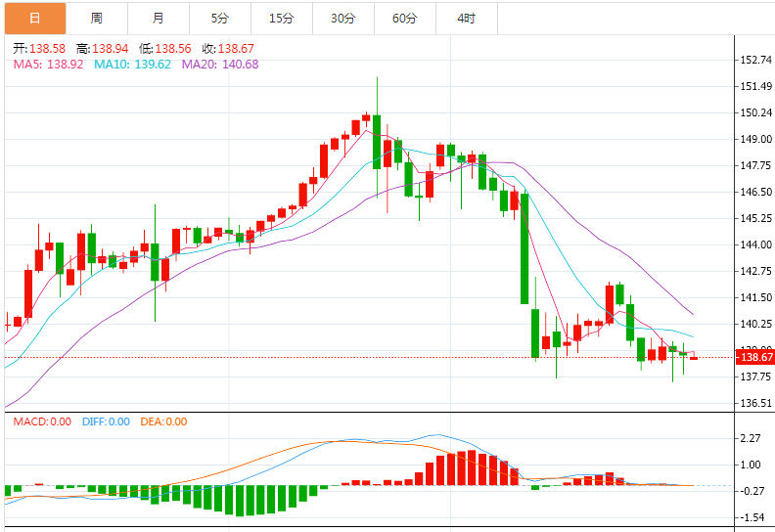
Task: Click the 136.51 price axis label
Action: point(755,403)
